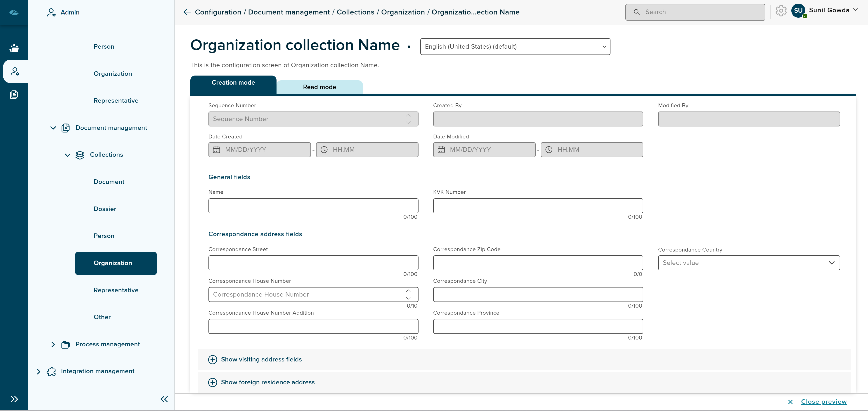Click the back arrow in the breadcrumb
The height and width of the screenshot is (411, 868).
click(x=187, y=12)
